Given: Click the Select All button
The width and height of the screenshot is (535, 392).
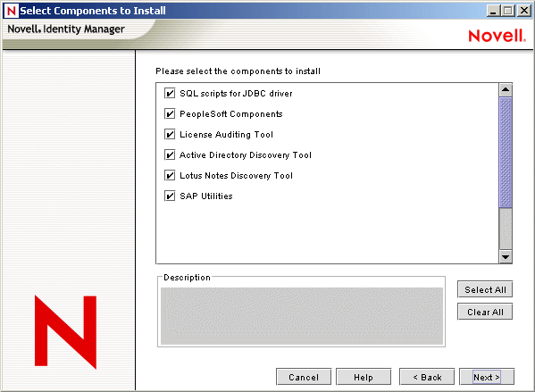Looking at the screenshot, I should [x=485, y=289].
